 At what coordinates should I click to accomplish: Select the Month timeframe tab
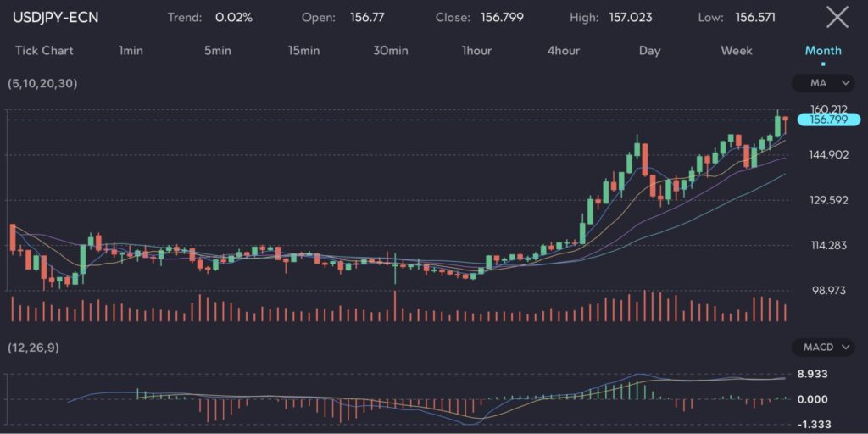822,51
